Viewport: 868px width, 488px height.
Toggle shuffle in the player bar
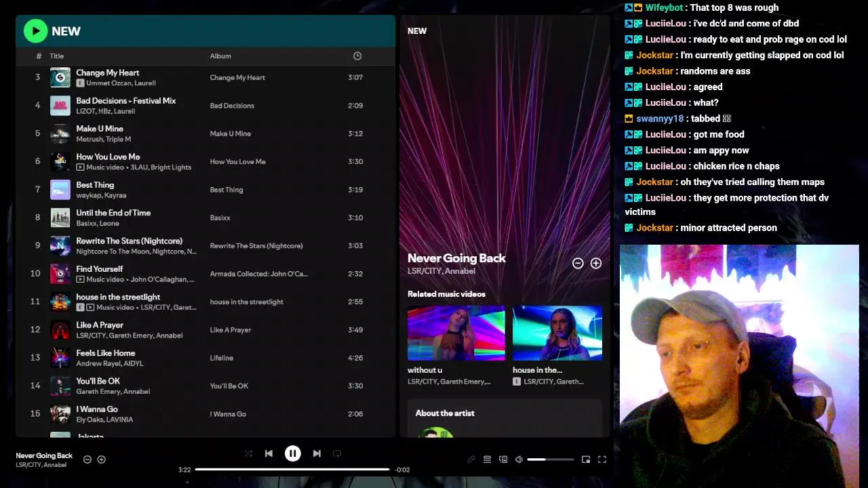coord(248,453)
